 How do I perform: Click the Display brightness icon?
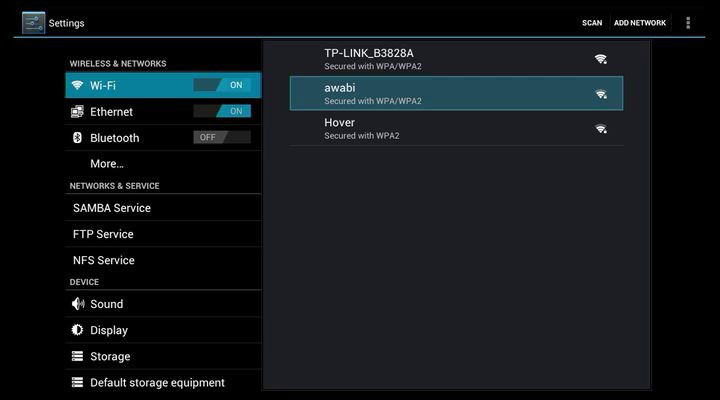(x=77, y=330)
